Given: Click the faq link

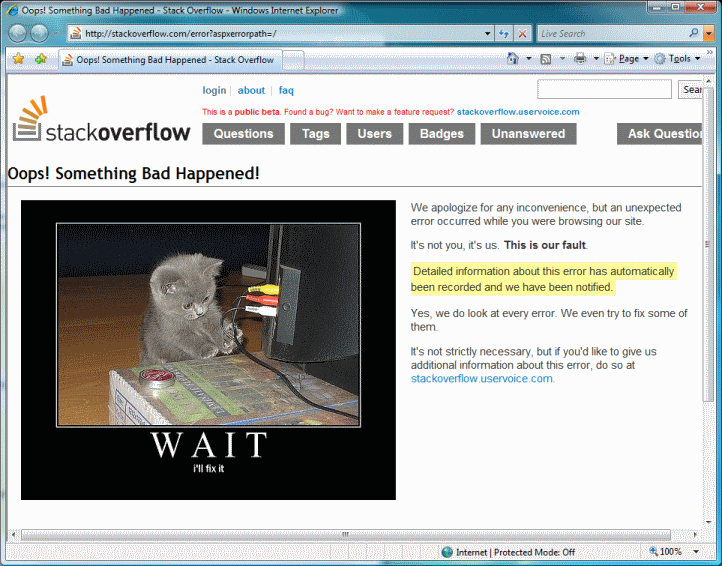Looking at the screenshot, I should coord(286,90).
